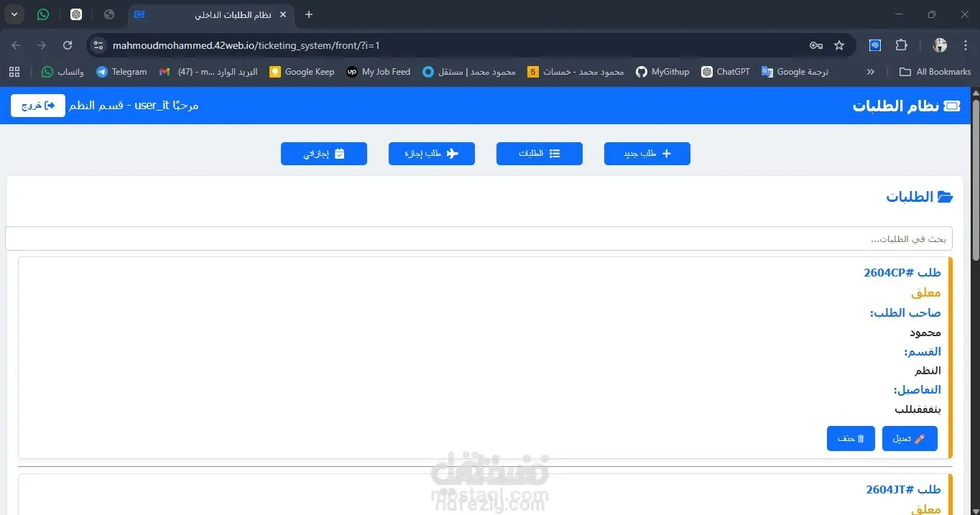980x515 pixels.
Task: Click the requester name محمود
Action: click(925, 333)
